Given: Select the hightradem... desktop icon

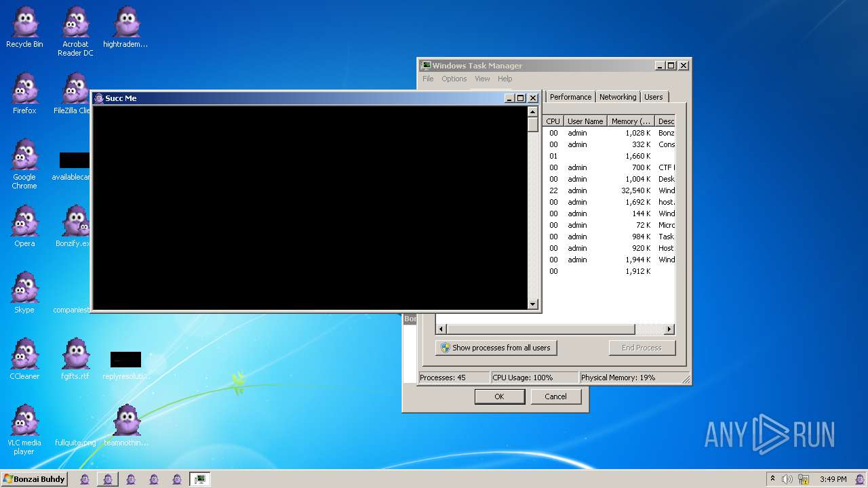Looking at the screenshot, I should click(125, 28).
